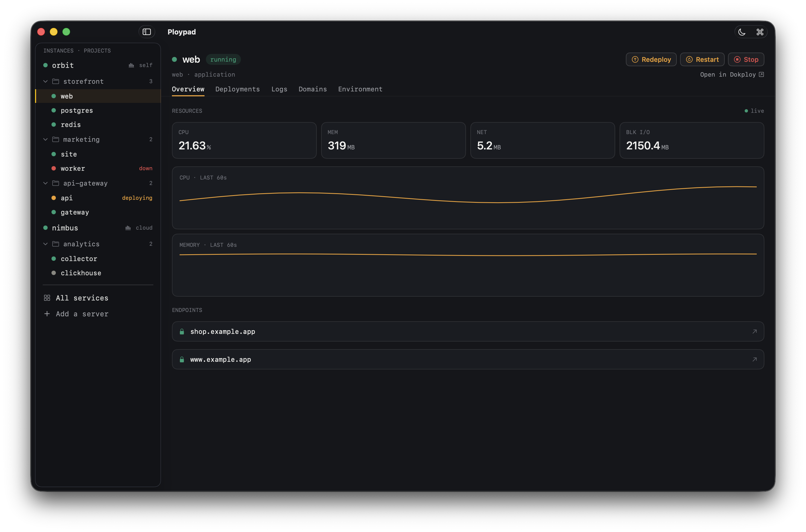Click the MEM 319 MB resource card

[x=393, y=140]
